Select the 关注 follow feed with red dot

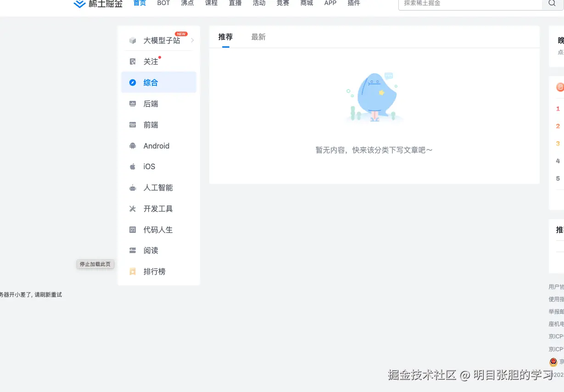151,61
